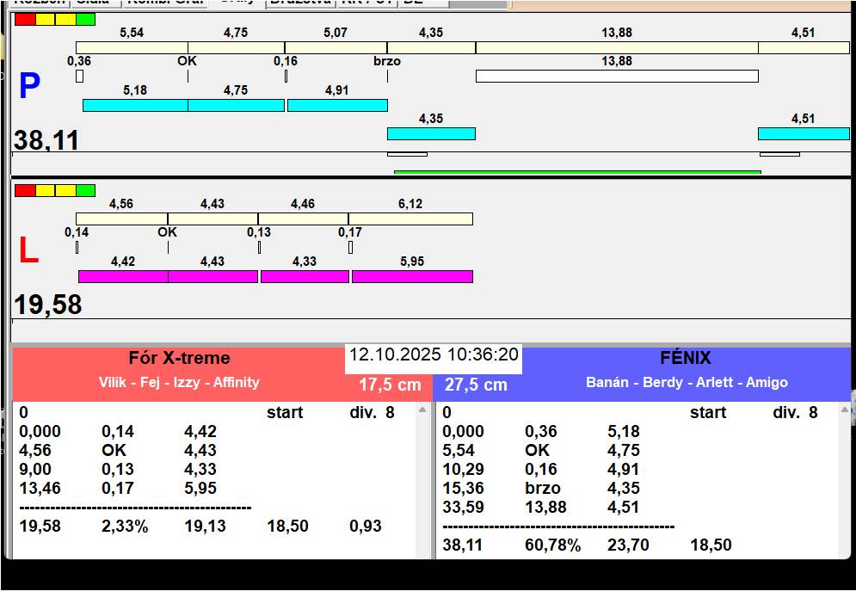Select the cyan 4,91 segment in lane P
Screen dimensions: 856x616
pyautogui.click(x=337, y=105)
